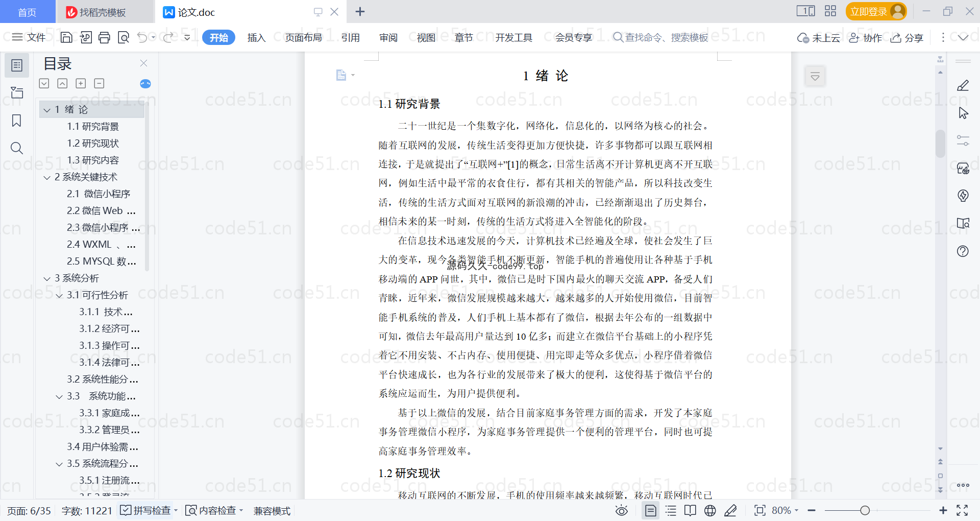Collapse the ribbon chevron at top right
The width and height of the screenshot is (980, 521).
[963, 37]
